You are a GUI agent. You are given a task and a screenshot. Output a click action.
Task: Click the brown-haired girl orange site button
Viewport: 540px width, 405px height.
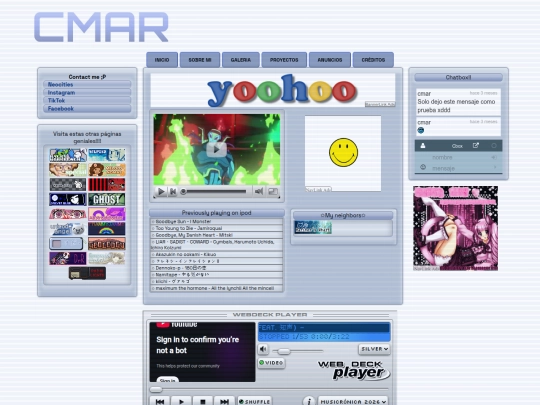tap(107, 170)
